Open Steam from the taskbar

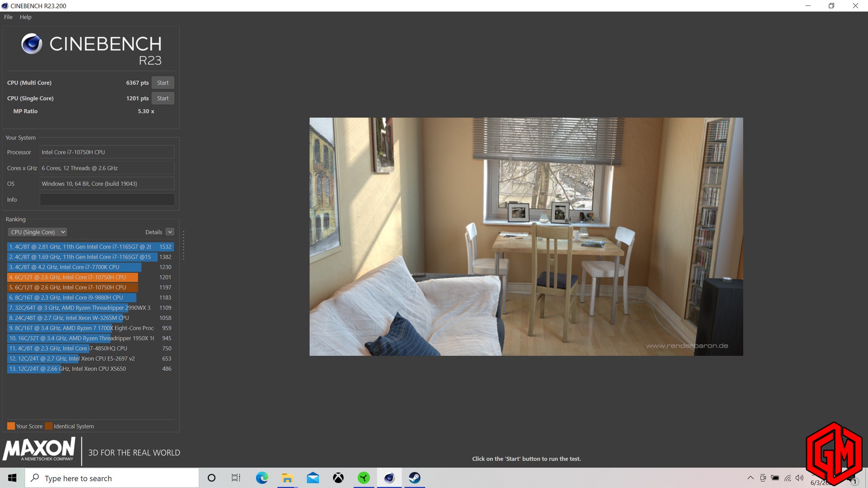click(415, 478)
